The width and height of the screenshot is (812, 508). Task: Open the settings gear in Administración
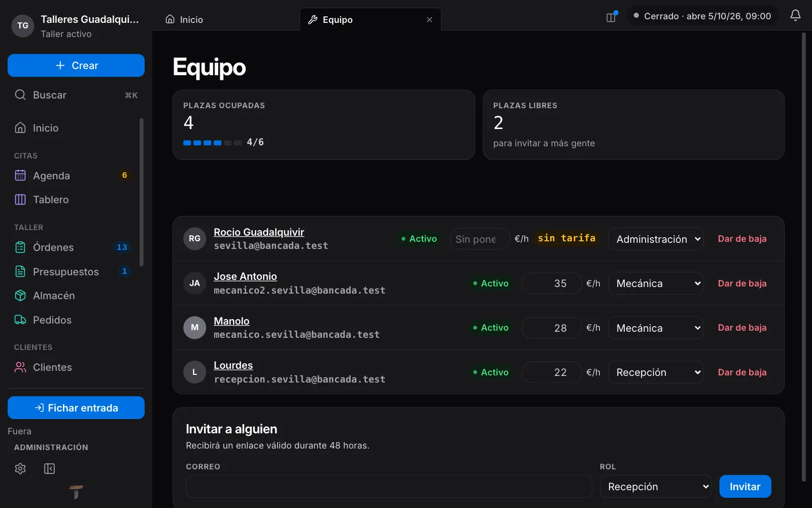[x=20, y=468]
